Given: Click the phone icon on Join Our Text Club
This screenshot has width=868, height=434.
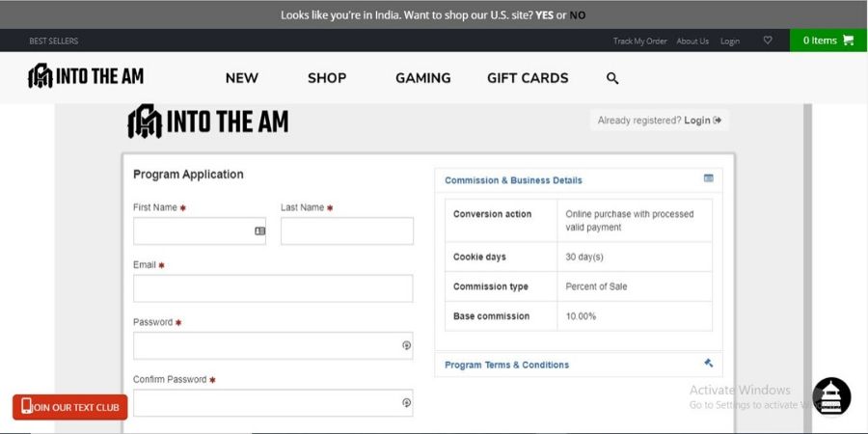Looking at the screenshot, I should (x=26, y=407).
